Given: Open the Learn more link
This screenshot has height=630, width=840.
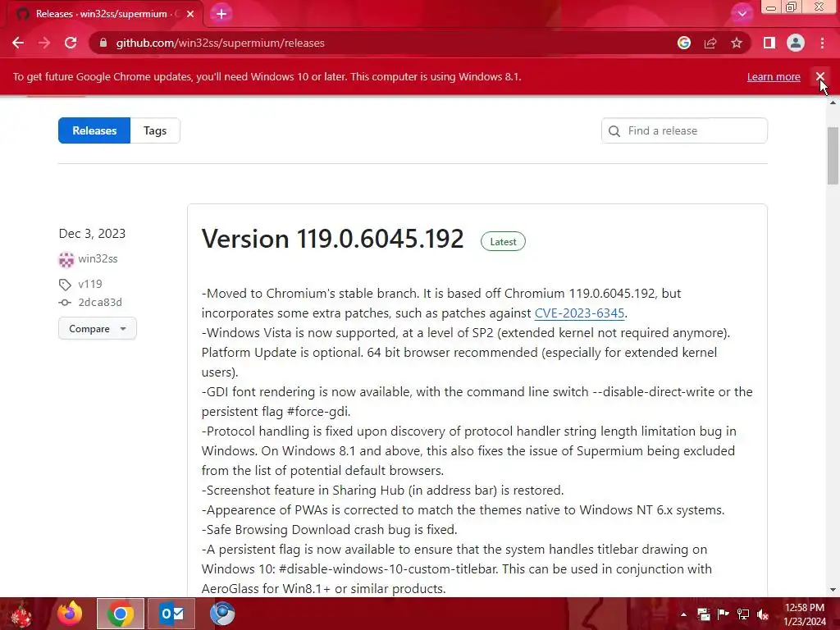Looking at the screenshot, I should coord(774,76).
